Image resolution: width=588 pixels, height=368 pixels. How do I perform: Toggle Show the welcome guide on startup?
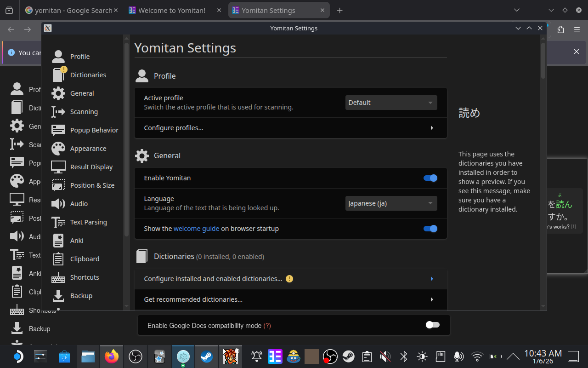pos(430,229)
